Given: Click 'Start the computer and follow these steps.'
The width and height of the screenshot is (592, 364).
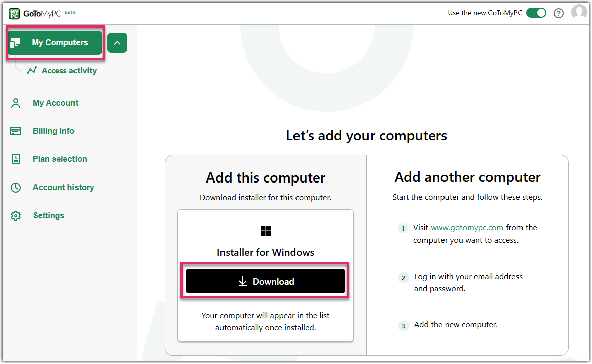Looking at the screenshot, I should pyautogui.click(x=467, y=197).
